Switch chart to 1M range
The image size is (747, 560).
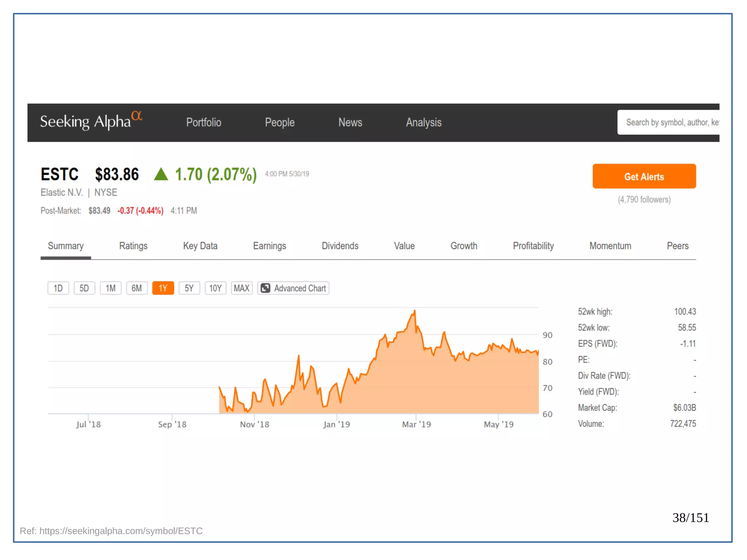click(111, 288)
